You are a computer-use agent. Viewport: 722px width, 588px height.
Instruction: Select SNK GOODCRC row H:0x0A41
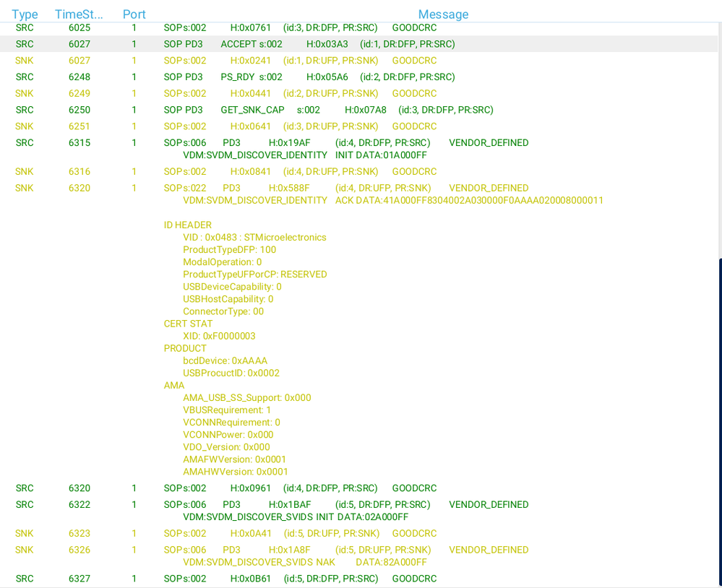358,534
